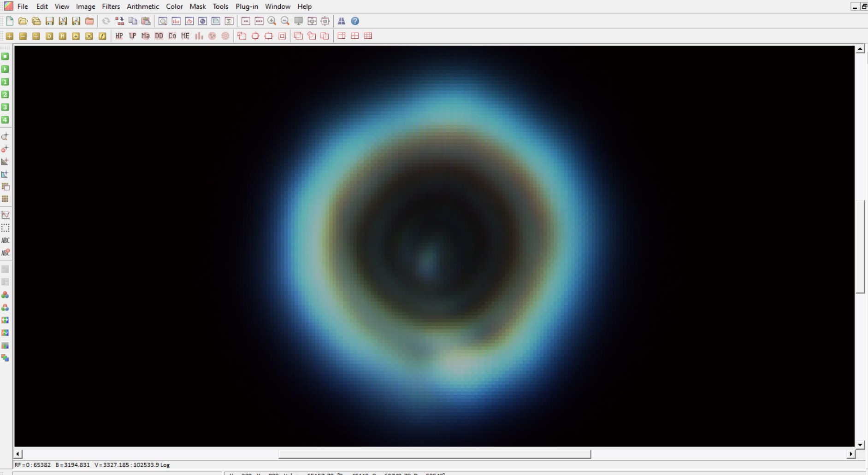This screenshot has width=868, height=475.
Task: Click the three-column table grid icon
Action: pos(368,36)
